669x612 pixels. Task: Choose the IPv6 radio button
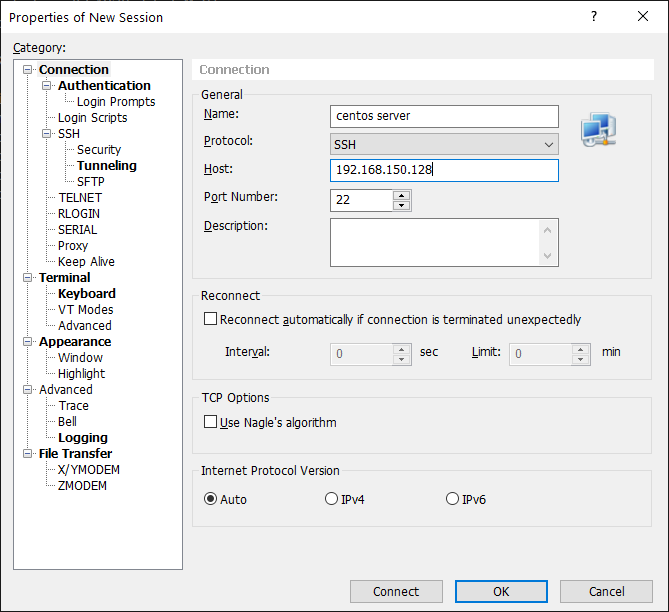tap(452, 498)
